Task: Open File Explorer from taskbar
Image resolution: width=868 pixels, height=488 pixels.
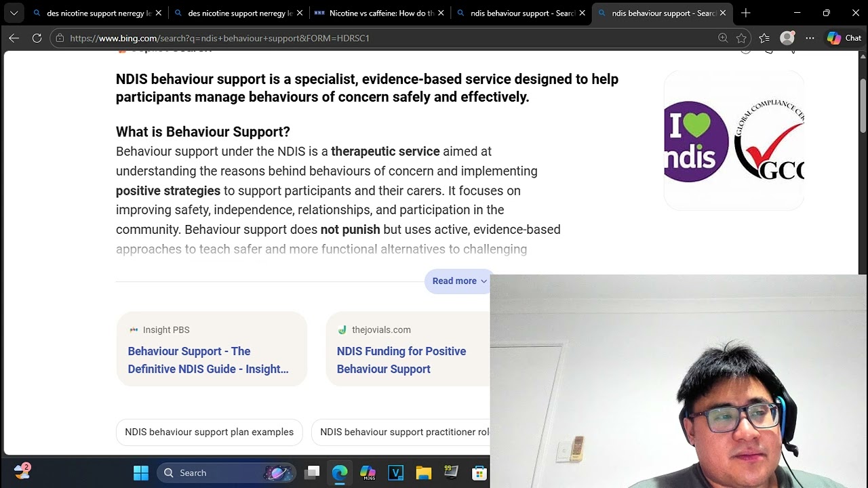Action: pos(424,472)
